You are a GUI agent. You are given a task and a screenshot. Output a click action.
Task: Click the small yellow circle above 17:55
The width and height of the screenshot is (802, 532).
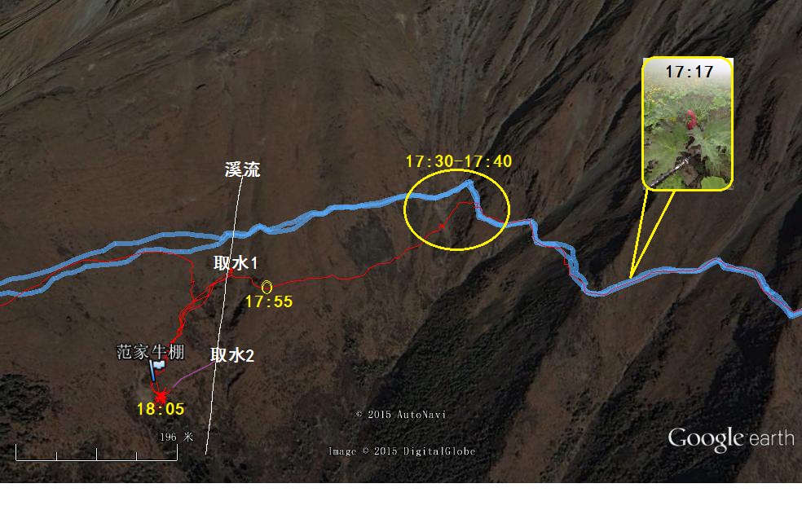[x=267, y=287]
